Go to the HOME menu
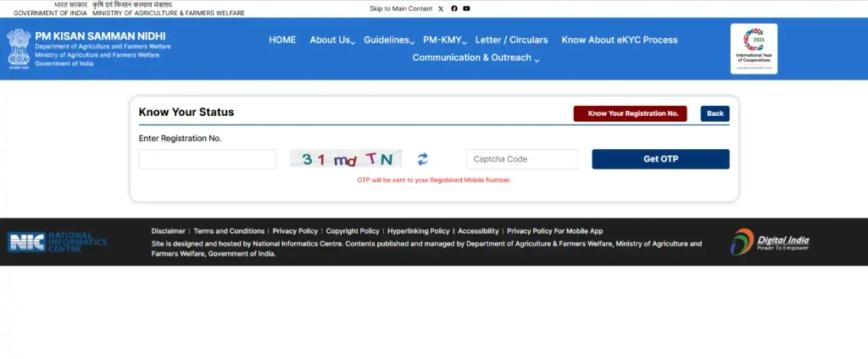The width and height of the screenshot is (868, 359). [282, 40]
